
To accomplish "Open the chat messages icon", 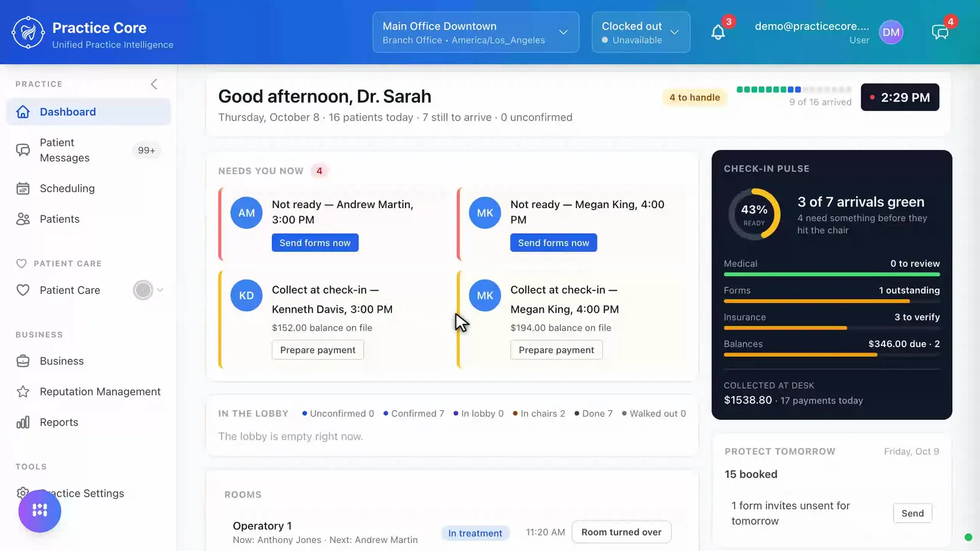I will 940,32.
